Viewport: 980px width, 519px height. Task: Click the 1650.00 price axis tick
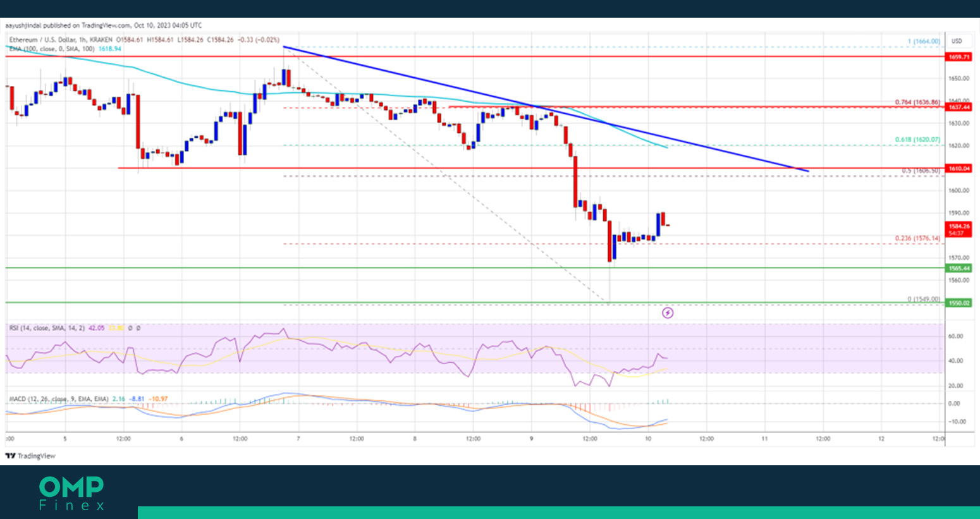tap(959, 78)
